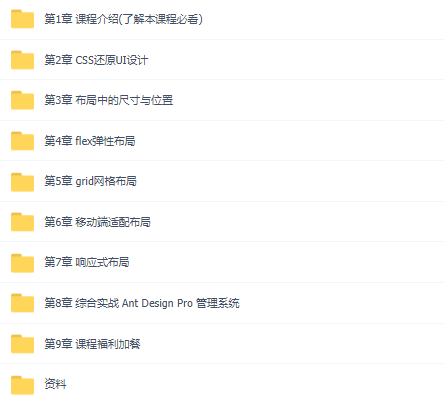This screenshot has width=444, height=401.
Task: Click the folder icon of 第7章 响应式布局
Action: [x=22, y=263]
